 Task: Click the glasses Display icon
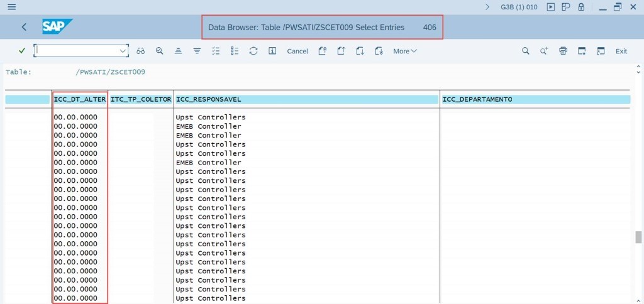[x=141, y=51]
